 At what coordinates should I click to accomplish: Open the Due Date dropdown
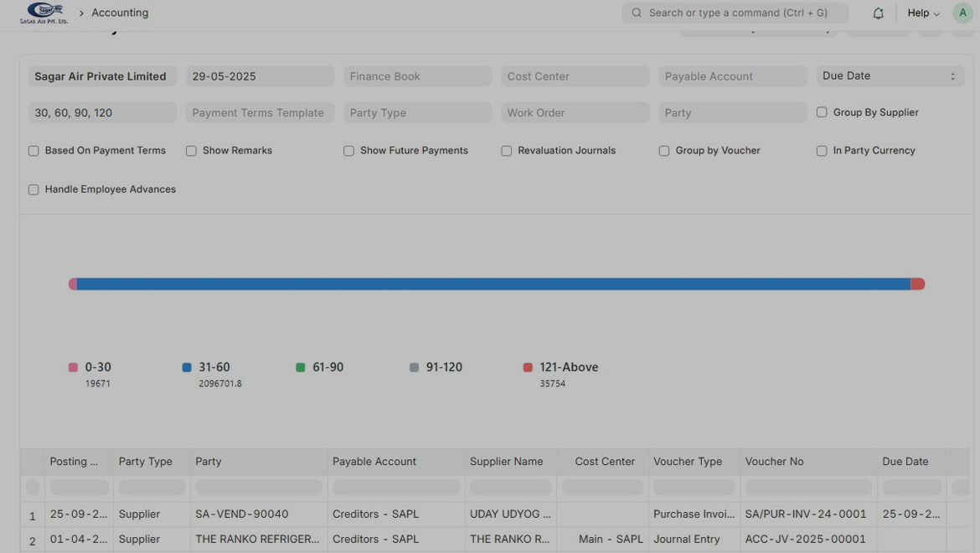click(890, 76)
